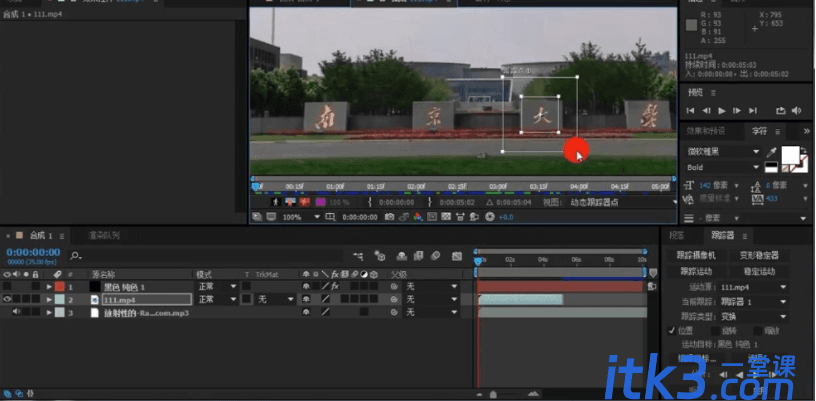Hide the 111.mp4 layer with eye icon
816x401 pixels.
pos(7,299)
